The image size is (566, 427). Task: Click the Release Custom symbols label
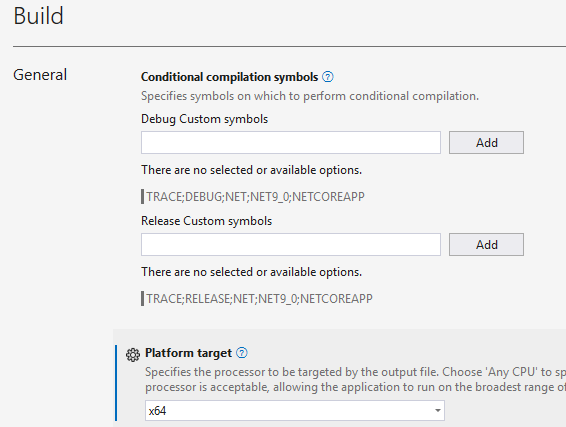coord(206,221)
